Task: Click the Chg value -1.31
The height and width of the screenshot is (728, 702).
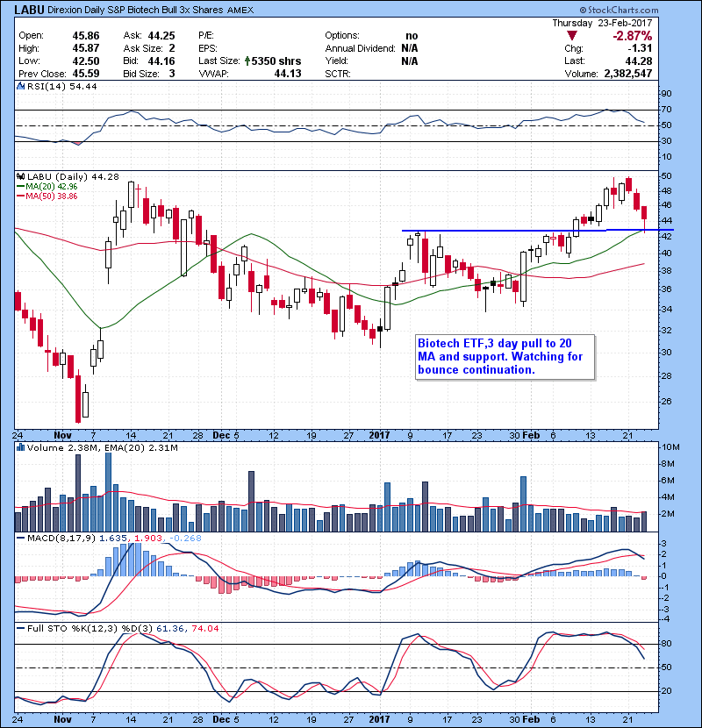Action: (x=640, y=48)
